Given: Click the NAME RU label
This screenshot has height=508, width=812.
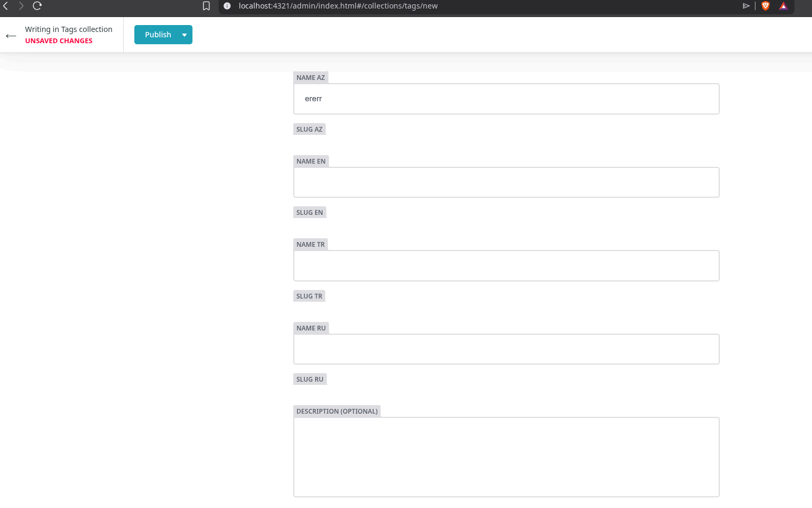Looking at the screenshot, I should [311, 328].
